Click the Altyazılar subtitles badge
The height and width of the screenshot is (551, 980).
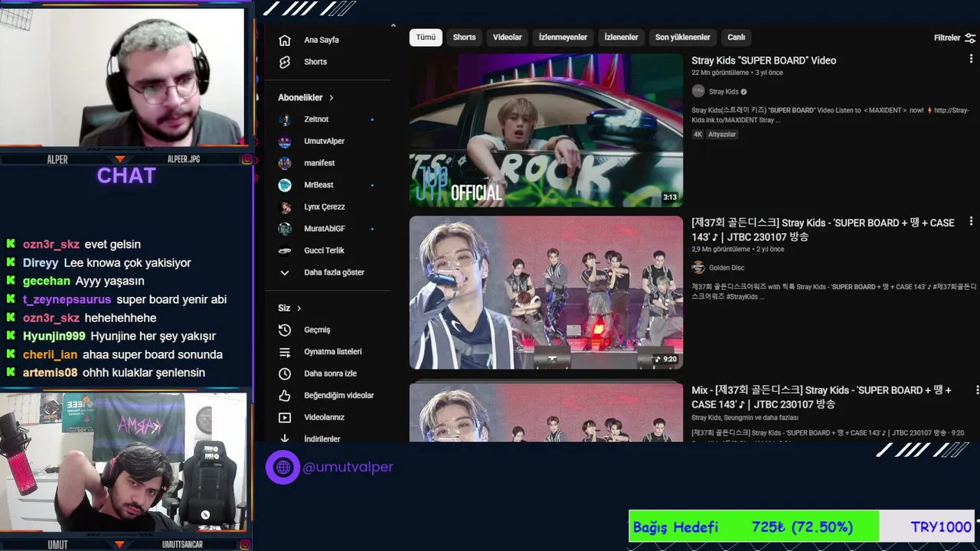point(722,135)
